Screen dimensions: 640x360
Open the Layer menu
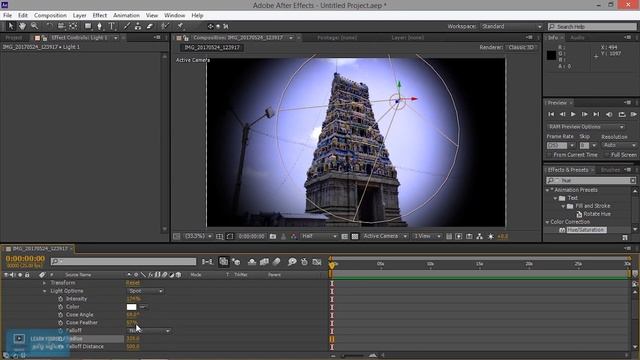click(x=79, y=16)
